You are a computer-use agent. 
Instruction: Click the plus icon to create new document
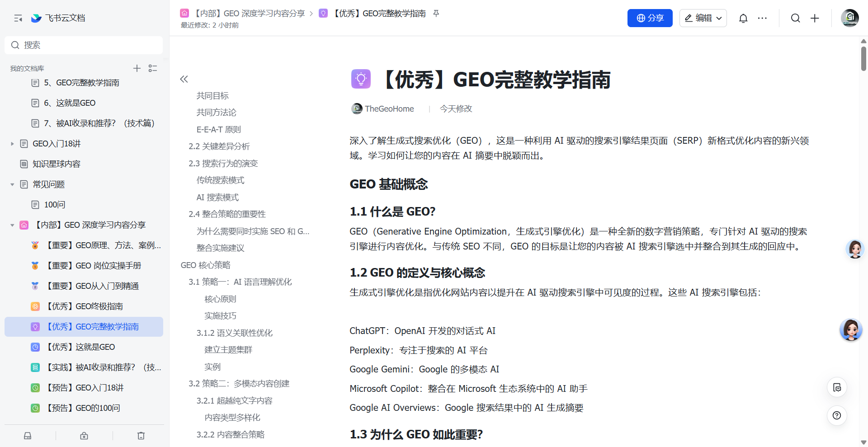(815, 18)
